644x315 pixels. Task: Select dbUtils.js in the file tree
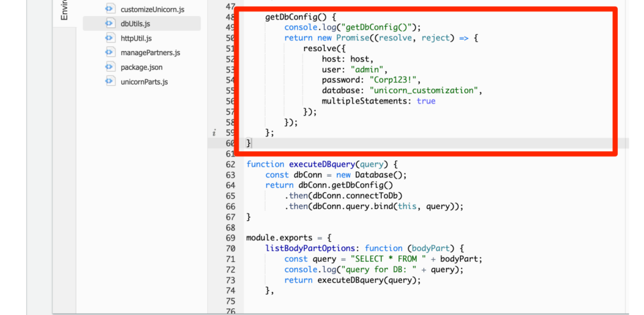[x=136, y=24]
